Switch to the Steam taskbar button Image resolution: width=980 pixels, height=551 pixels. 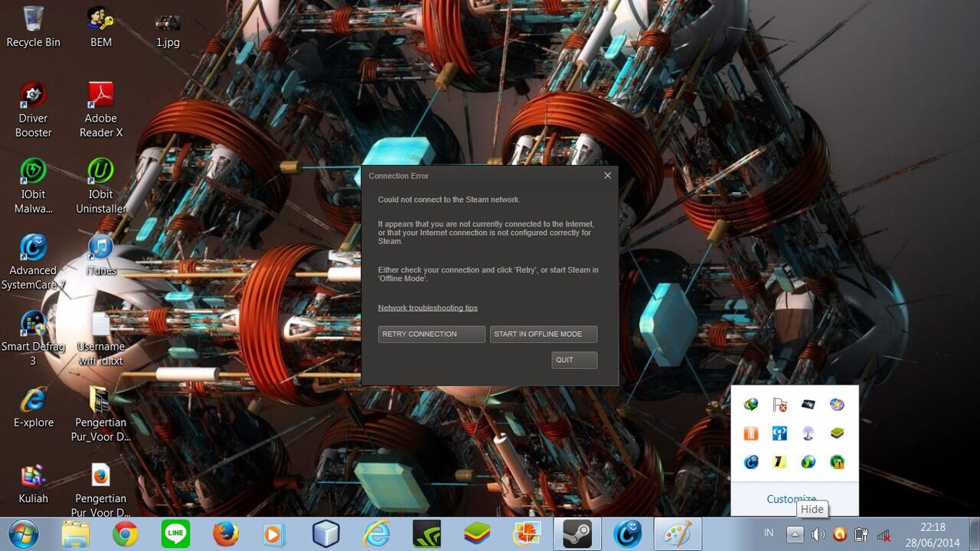click(577, 534)
